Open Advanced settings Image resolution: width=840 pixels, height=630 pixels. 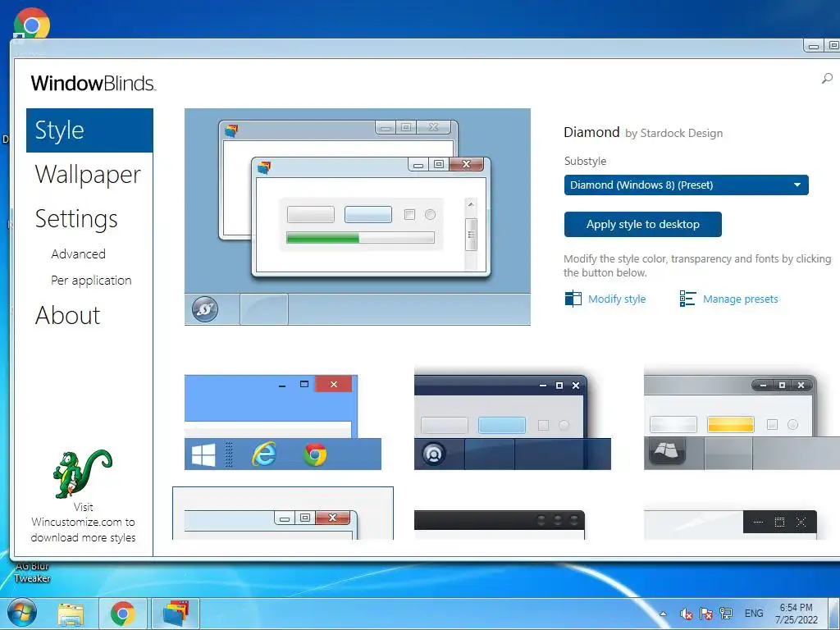click(78, 254)
